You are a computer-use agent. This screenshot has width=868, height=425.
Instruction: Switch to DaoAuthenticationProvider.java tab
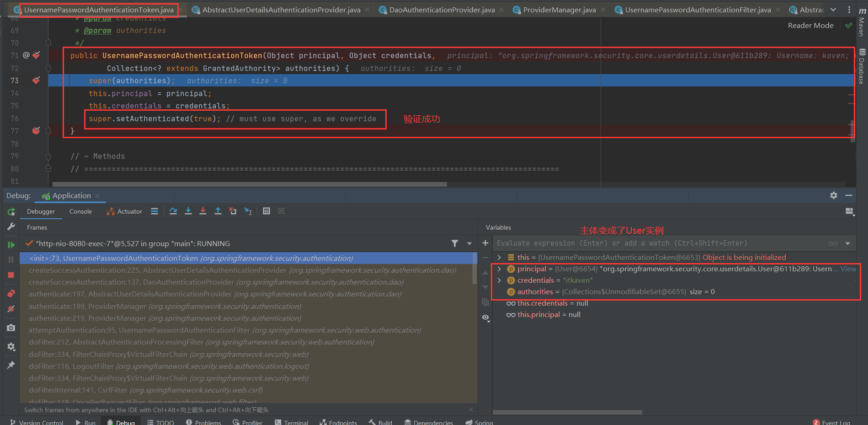(442, 10)
